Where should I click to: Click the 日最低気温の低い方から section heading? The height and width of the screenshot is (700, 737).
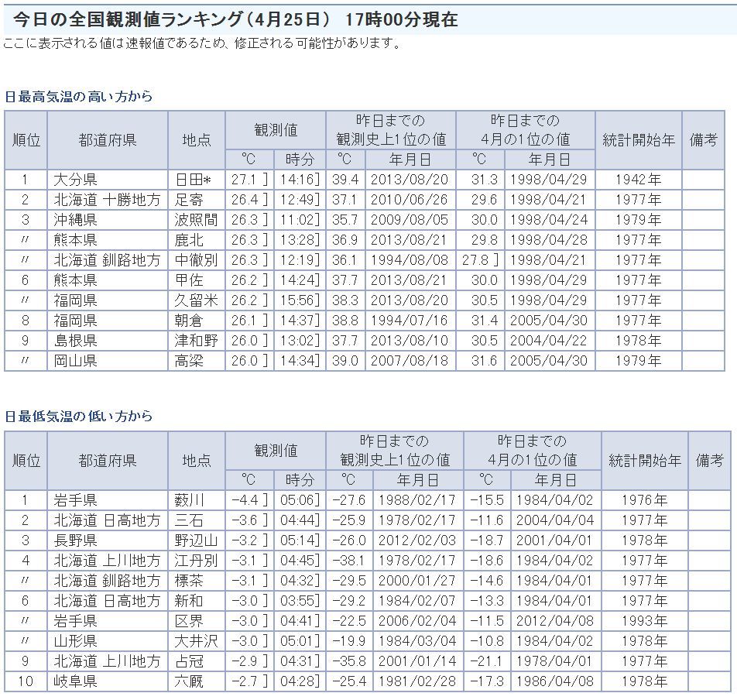tap(78, 417)
